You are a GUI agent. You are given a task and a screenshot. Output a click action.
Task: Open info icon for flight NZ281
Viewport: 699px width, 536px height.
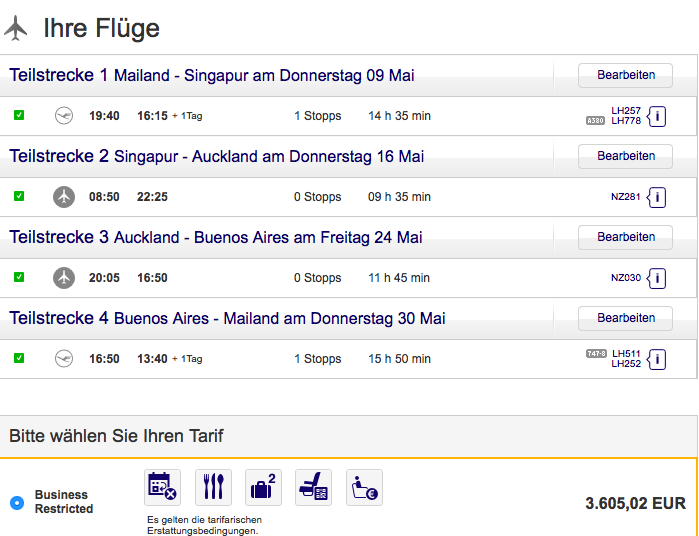tap(657, 197)
